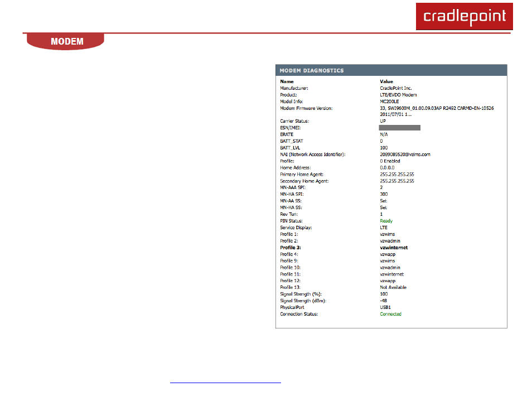Select the signal strength '-48' dBm value
The image size is (532, 411).
383,301
